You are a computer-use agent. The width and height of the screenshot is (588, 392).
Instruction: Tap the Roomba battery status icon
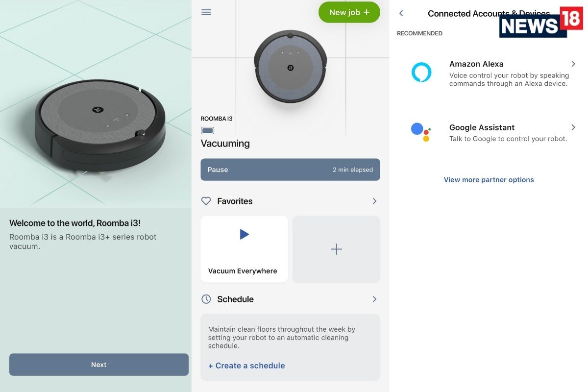coord(208,131)
